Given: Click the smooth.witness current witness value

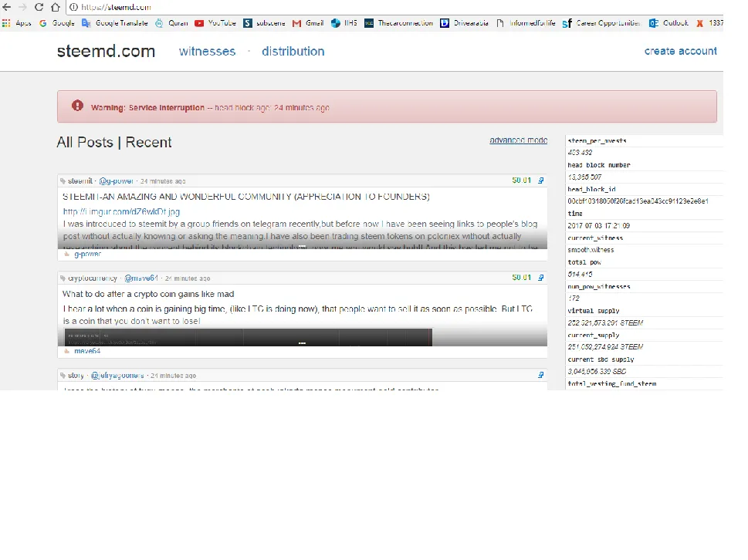Looking at the screenshot, I should (x=591, y=250).
